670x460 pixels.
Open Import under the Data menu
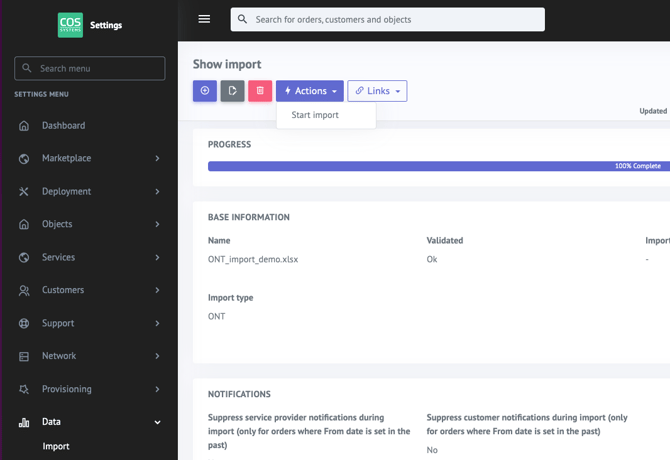tap(56, 446)
